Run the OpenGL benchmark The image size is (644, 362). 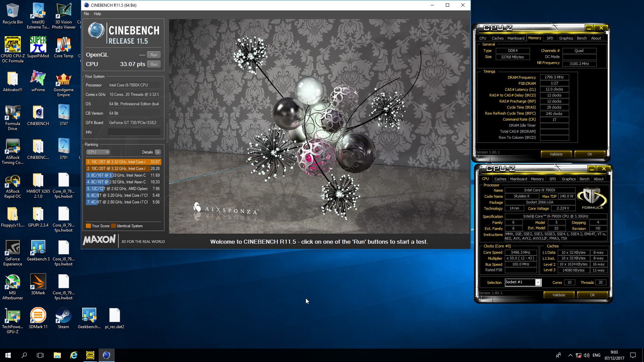pyautogui.click(x=154, y=55)
